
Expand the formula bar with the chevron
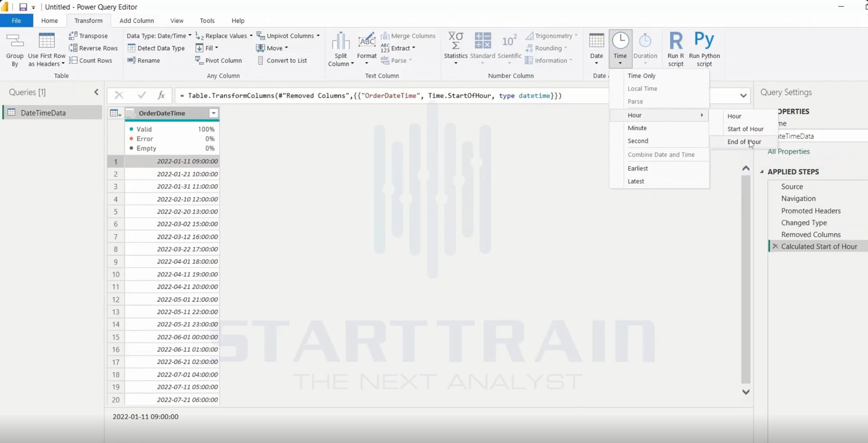coord(743,95)
